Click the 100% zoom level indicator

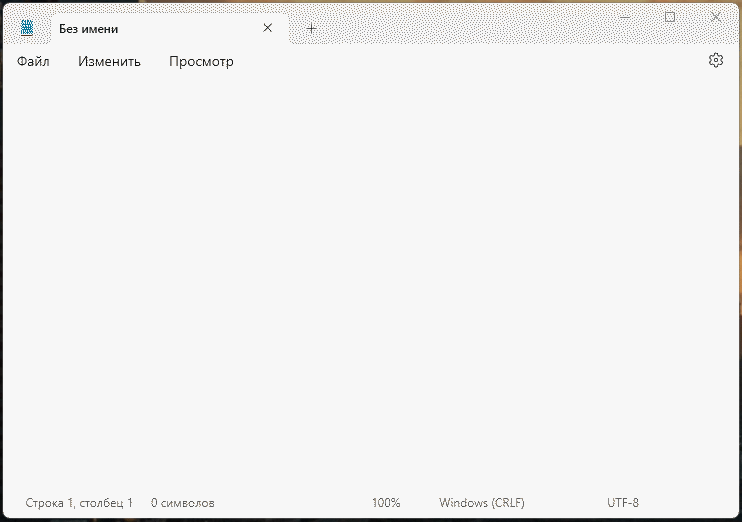386,503
